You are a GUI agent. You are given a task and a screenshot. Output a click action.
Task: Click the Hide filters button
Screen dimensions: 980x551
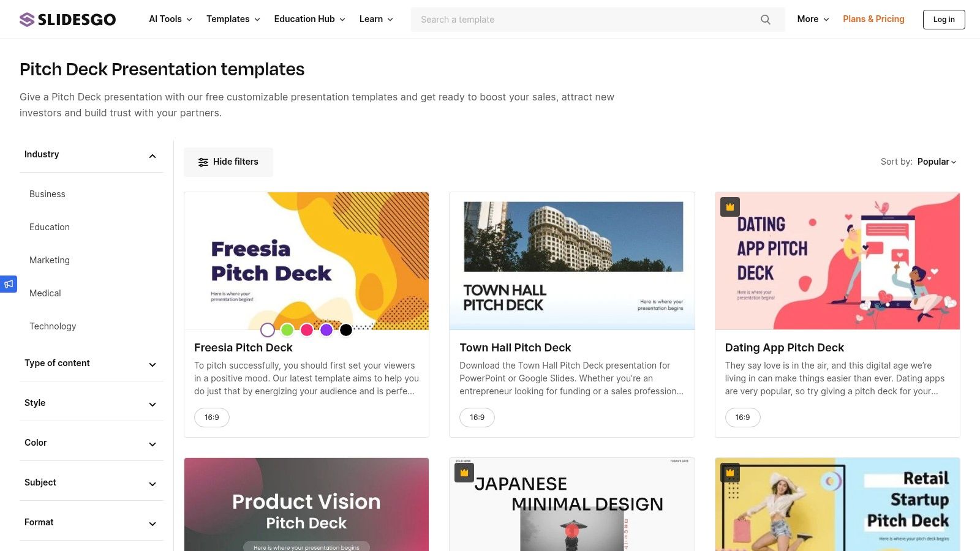228,162
